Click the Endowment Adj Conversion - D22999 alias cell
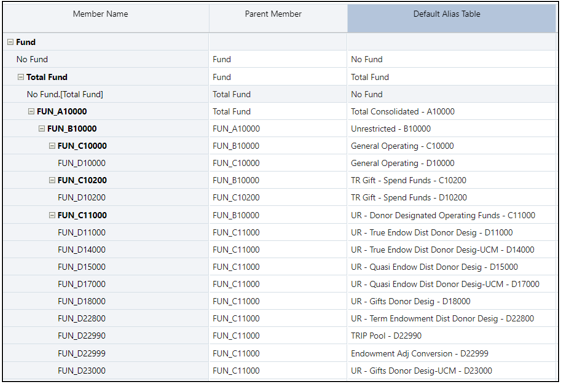Screen dimensions: 561x384 point(452,354)
